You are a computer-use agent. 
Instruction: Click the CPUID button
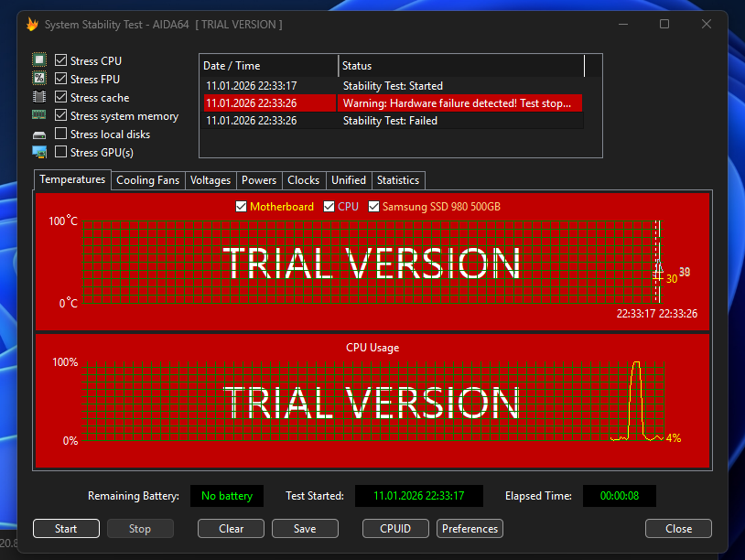[x=395, y=529]
